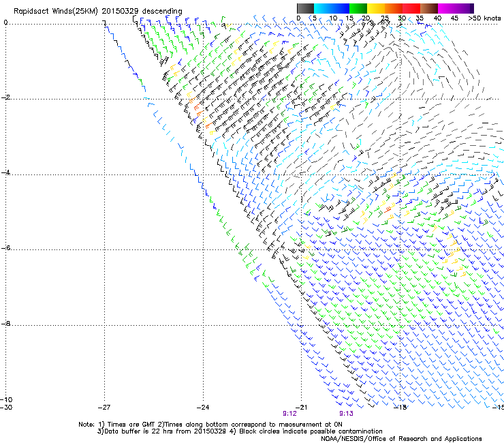The image size is (504, 443).
Task: Click the 'NOAA/NESDIS/Office of Research and Applications' credit
Action: [401, 439]
